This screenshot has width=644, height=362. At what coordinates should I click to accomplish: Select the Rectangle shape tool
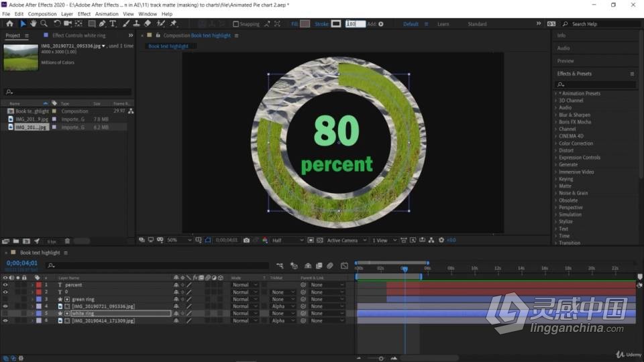pyautogui.click(x=92, y=24)
